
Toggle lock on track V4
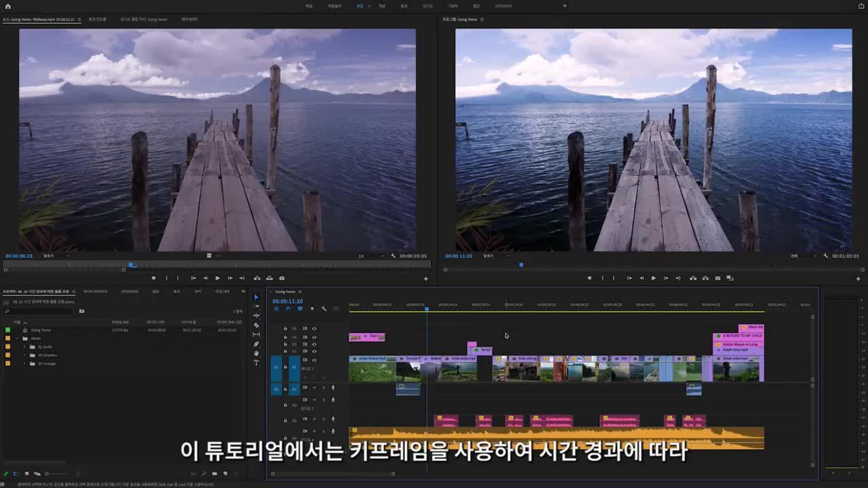coord(285,337)
